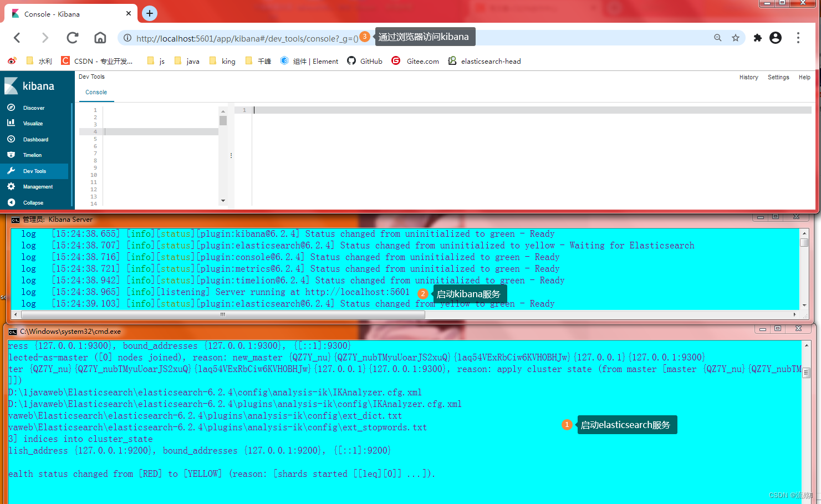Screen dimensions: 821x504
Task: Open the 水利 bookmark folder
Action: (x=39, y=61)
